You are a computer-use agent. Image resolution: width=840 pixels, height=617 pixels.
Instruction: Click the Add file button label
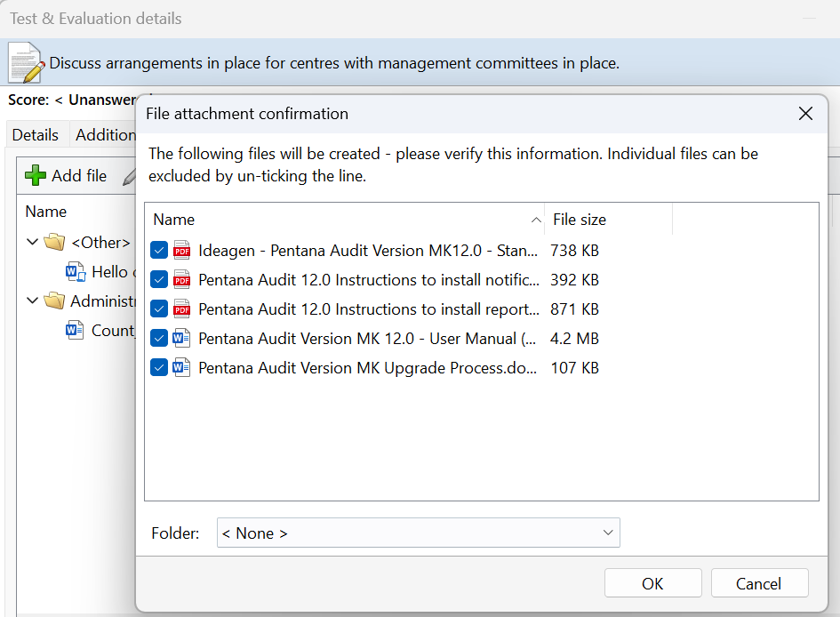pos(79,176)
